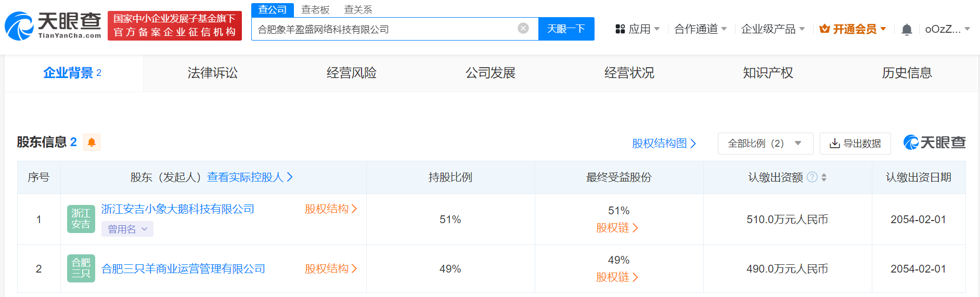Click the help icon beside 认缴出资额

pyautogui.click(x=812, y=177)
